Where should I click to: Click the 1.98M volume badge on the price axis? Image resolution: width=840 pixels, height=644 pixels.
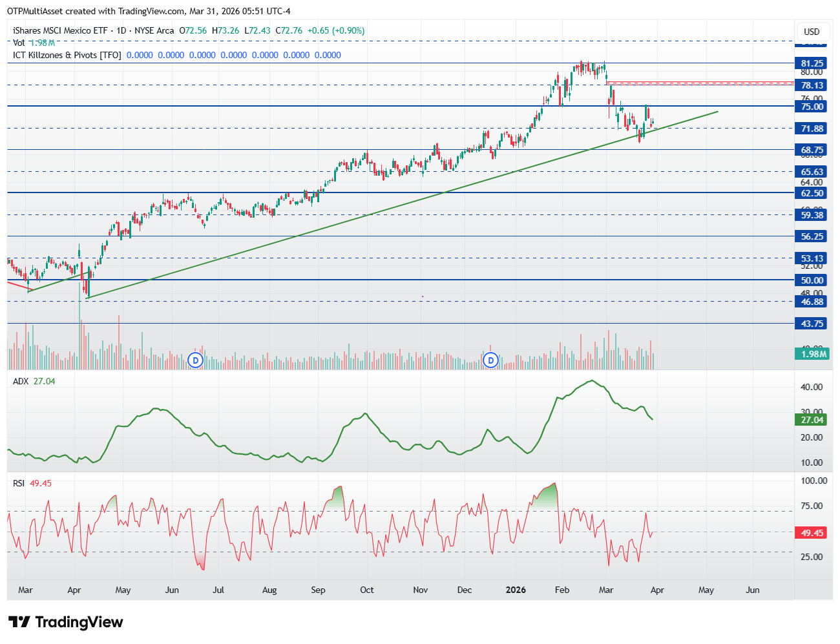click(813, 354)
